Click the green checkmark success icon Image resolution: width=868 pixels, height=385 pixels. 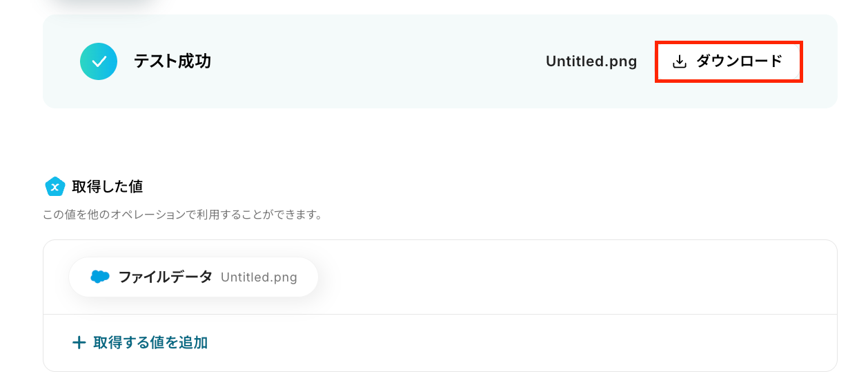99,61
